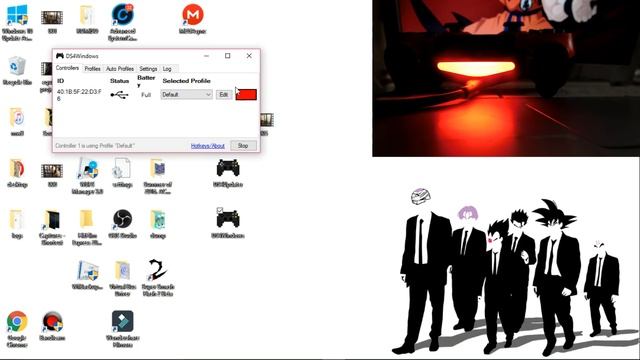Image resolution: width=640 pixels, height=360 pixels.
Task: Click the Controller 1 profile status text
Action: point(95,146)
